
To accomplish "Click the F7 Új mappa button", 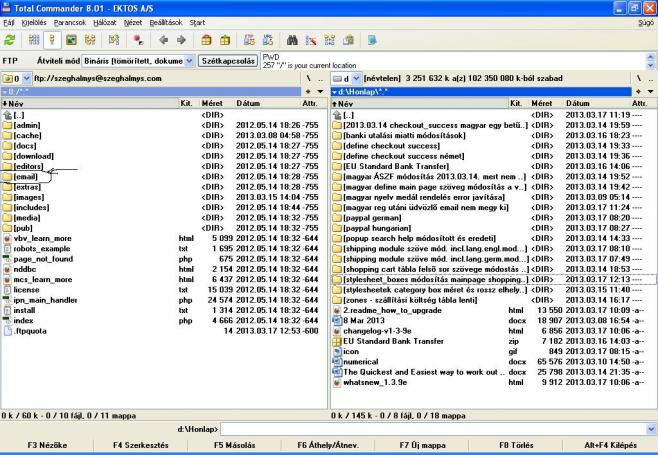I will coord(422,445).
